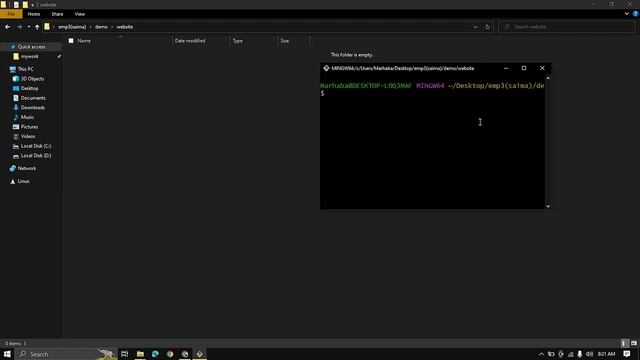Screen dimensions: 640x360
Task: Open the clock showing 8:21 AM
Action: (x=607, y=354)
